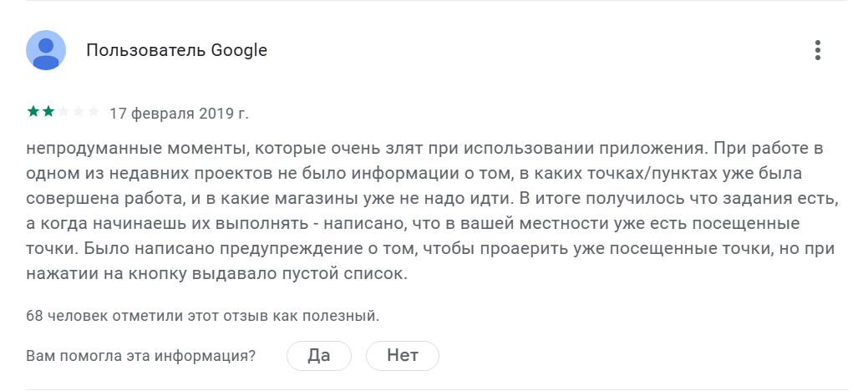
Task: Click the '68 человек отметили этот отзыв' text
Action: coord(203,316)
